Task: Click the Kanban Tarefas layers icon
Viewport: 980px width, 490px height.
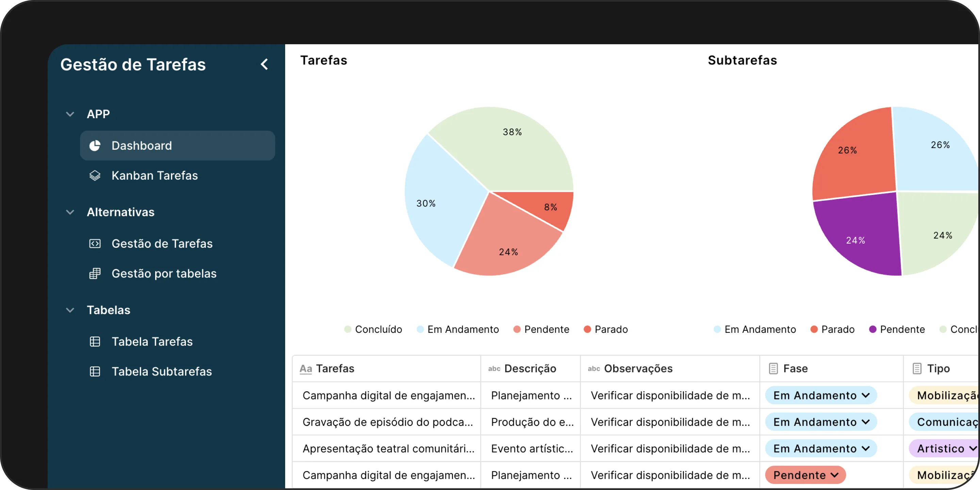Action: click(x=95, y=175)
